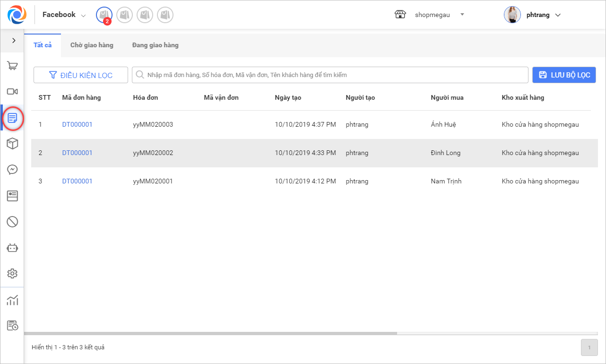Open the chatbot robot sidebar icon
Viewport: 606px width, 364px height.
(x=12, y=247)
